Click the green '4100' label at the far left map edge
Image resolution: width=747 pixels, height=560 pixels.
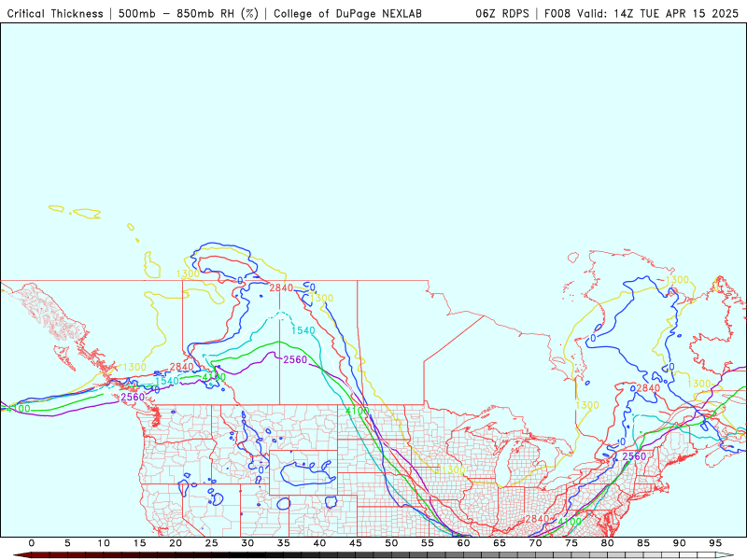19,409
